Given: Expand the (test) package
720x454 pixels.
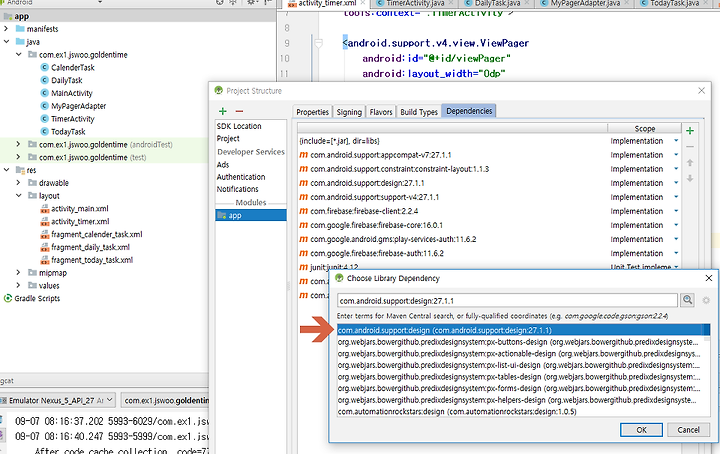Looking at the screenshot, I should (18, 157).
